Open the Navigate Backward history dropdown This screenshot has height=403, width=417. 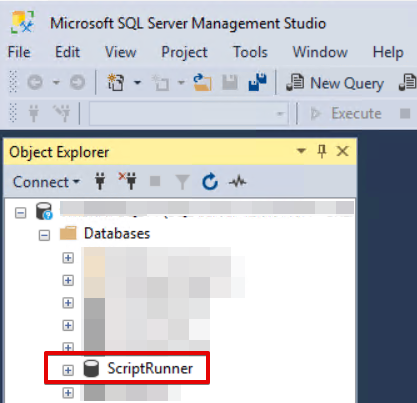(x=56, y=82)
